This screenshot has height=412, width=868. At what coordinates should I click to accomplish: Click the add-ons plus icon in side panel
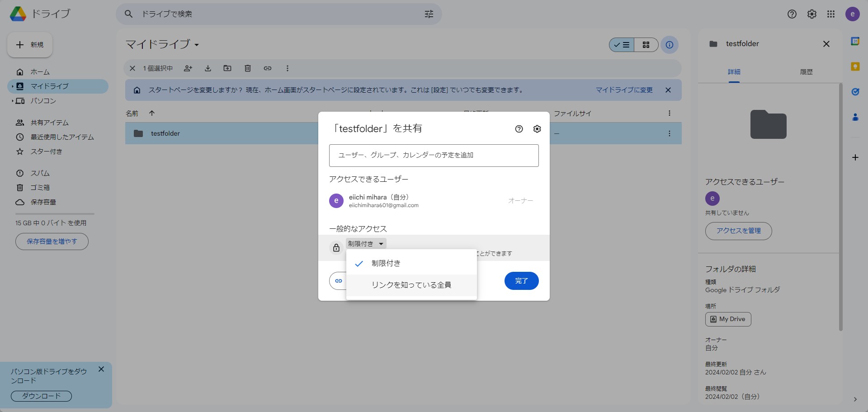pyautogui.click(x=855, y=157)
